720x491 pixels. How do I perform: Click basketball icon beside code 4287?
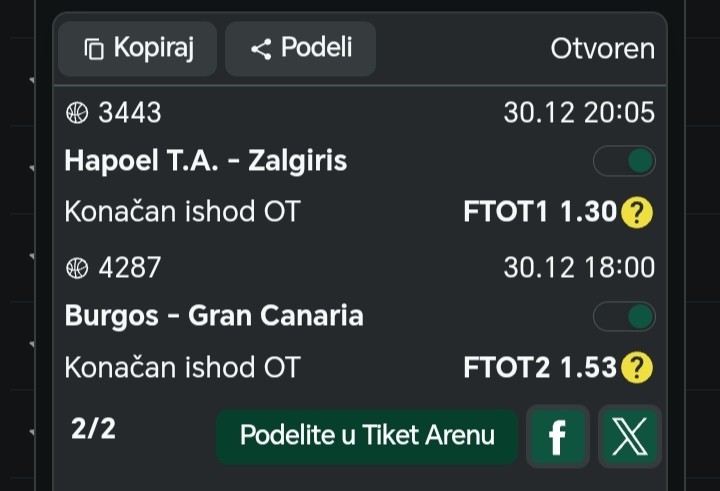click(x=77, y=268)
